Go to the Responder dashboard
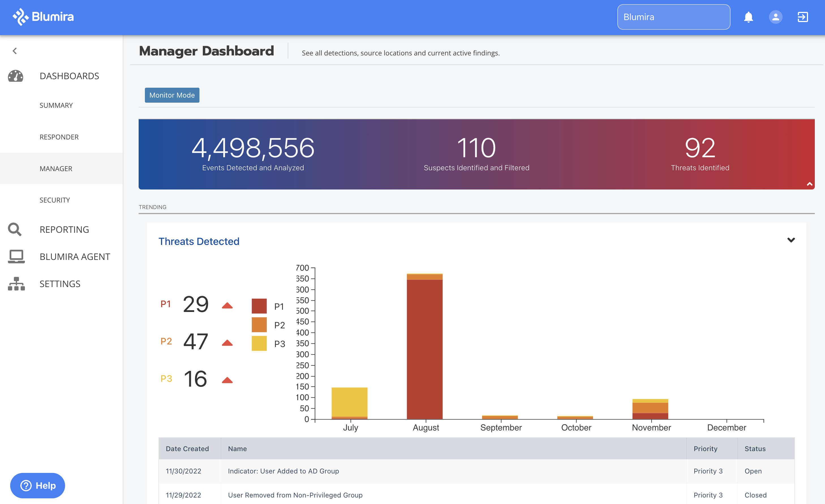825x504 pixels. point(59,137)
